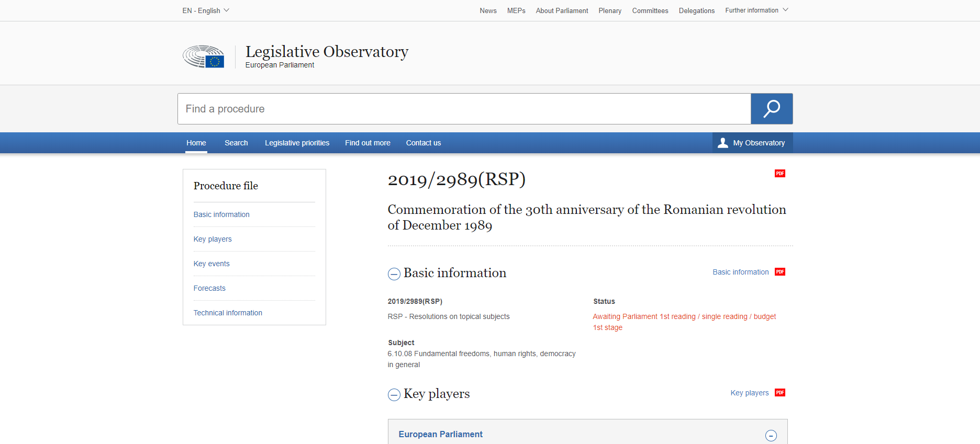Open Find out more tab
Viewport: 980px width, 444px height.
point(367,143)
